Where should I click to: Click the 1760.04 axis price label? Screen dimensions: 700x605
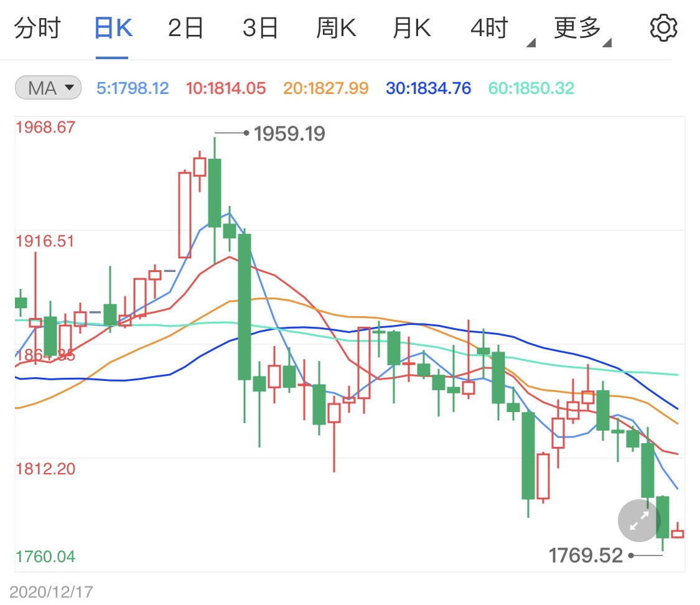[45, 557]
